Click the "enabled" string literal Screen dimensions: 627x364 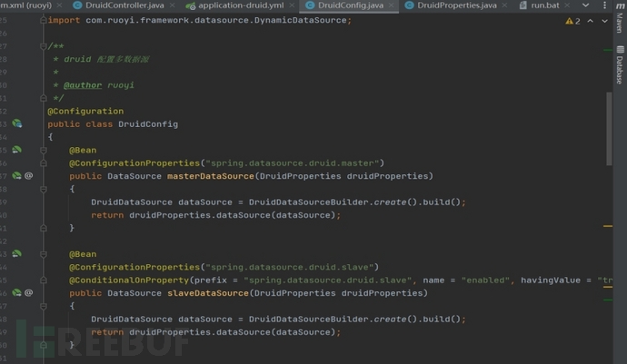pos(485,280)
